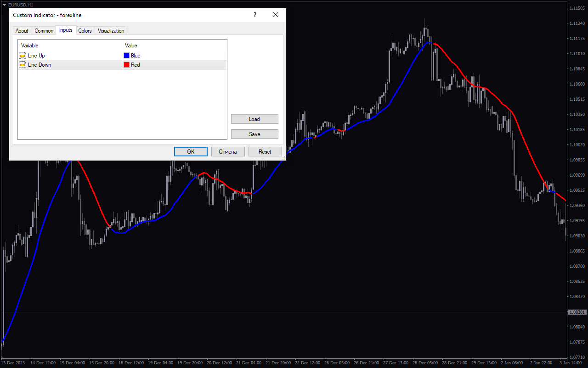Screen dimensions: 588x368
Task: Load indicator inputs with Load button
Action: pos(254,119)
